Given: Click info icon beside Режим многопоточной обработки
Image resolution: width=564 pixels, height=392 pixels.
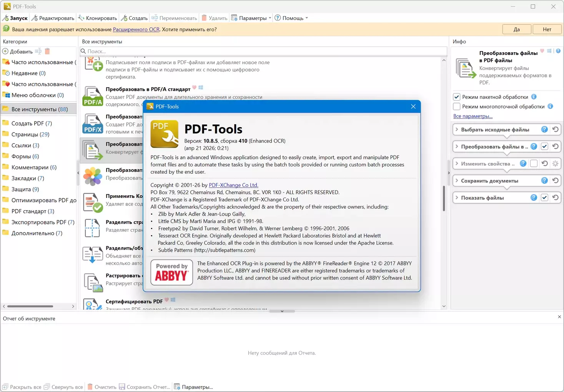Looking at the screenshot, I should [550, 106].
